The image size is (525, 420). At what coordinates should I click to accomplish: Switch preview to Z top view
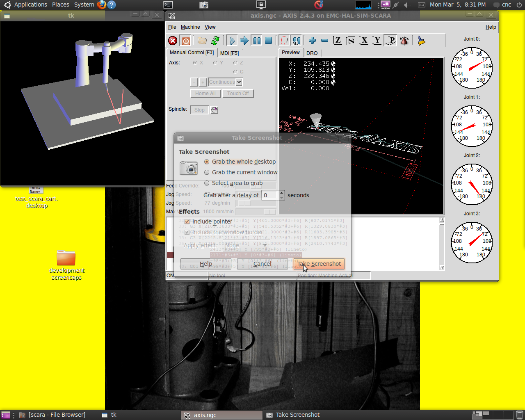(338, 41)
